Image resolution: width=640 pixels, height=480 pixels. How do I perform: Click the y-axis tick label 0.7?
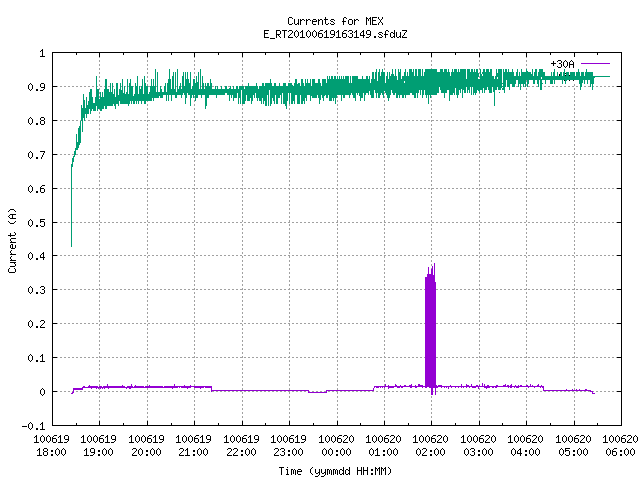36,155
